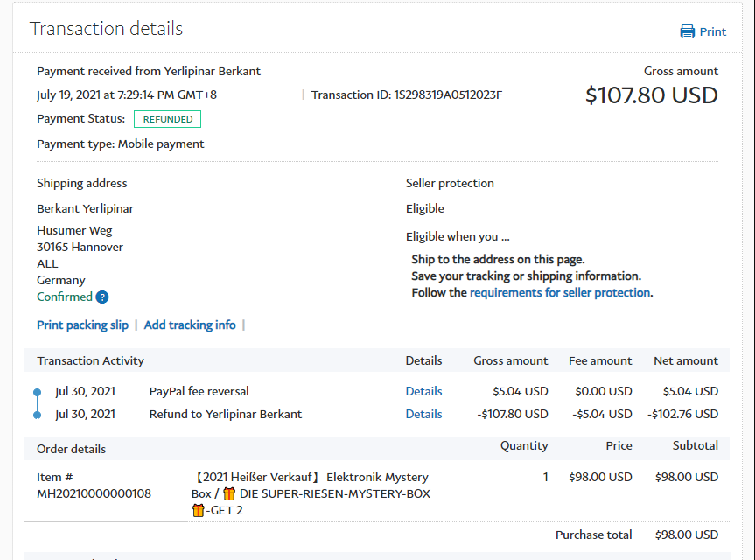Open the Print link
Image resolution: width=755 pixels, height=560 pixels.
(x=712, y=31)
